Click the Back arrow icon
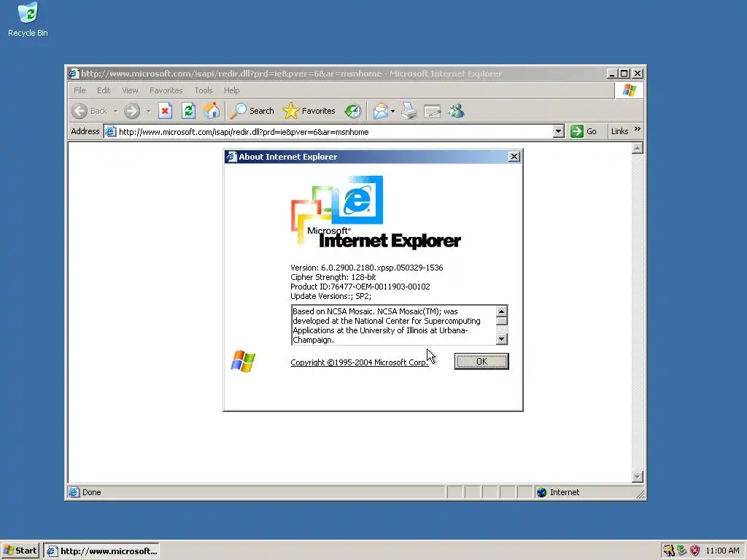 pyautogui.click(x=80, y=111)
